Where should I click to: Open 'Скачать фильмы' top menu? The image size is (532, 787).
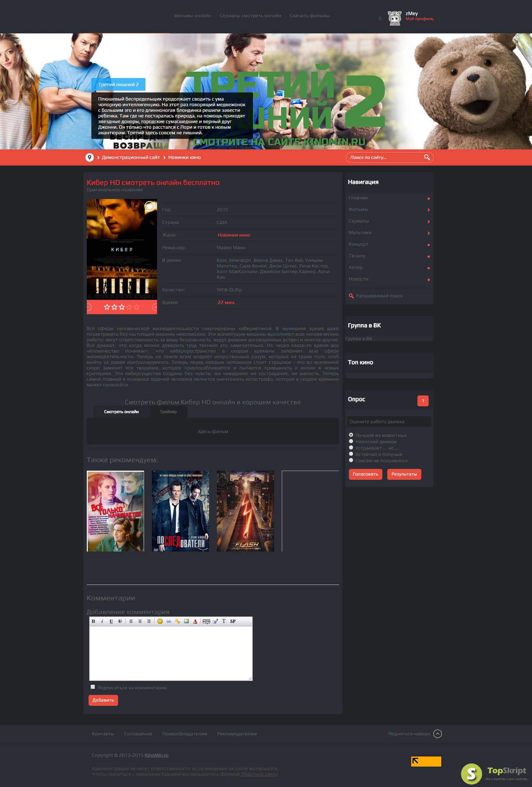310,16
